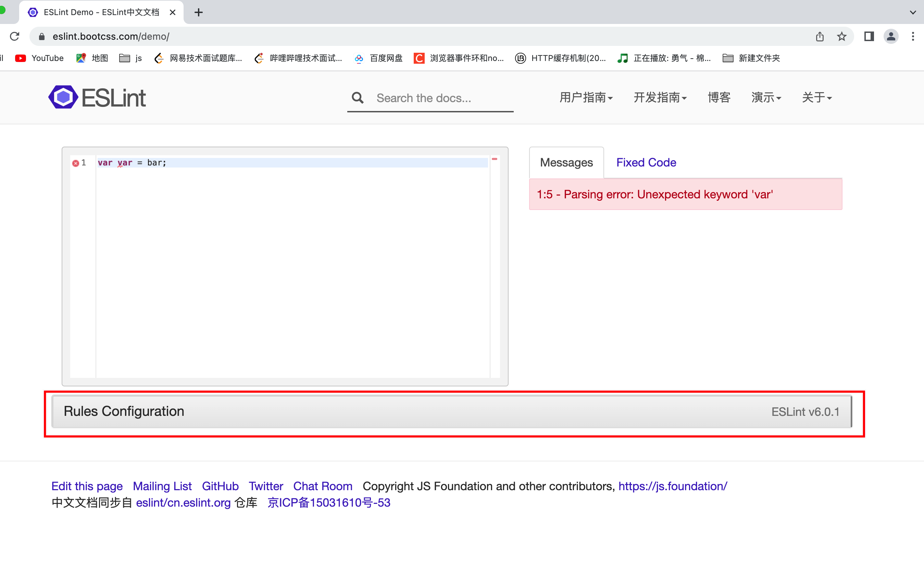Click the lock icon in the address bar
924x570 pixels.
tap(42, 36)
